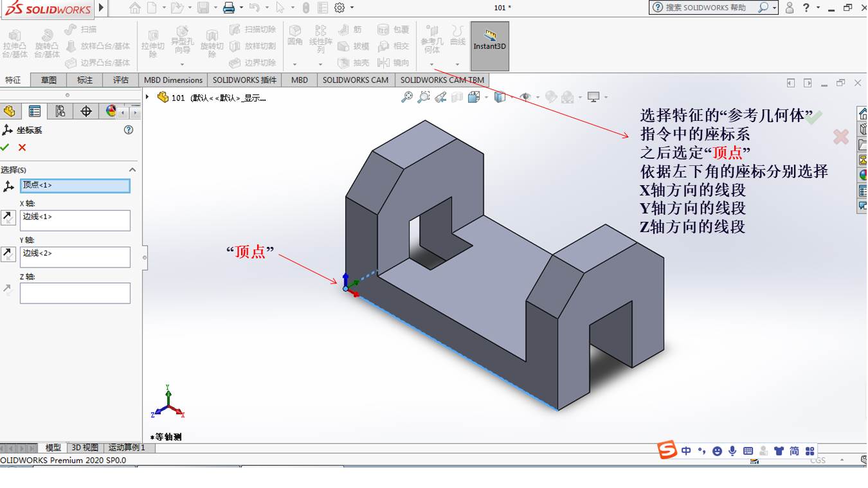Open the 运动算例 1 bottom tab
Screen dimensions: 868x488
[x=127, y=447]
